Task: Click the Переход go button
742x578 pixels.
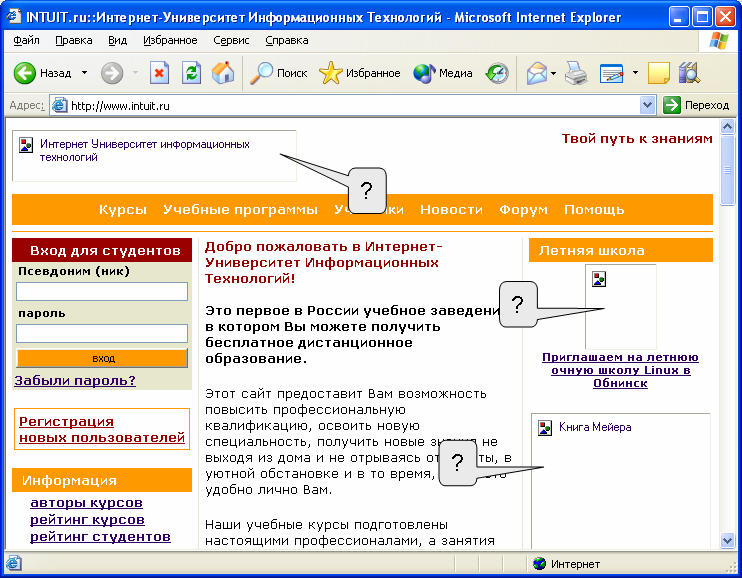Action: coord(696,105)
